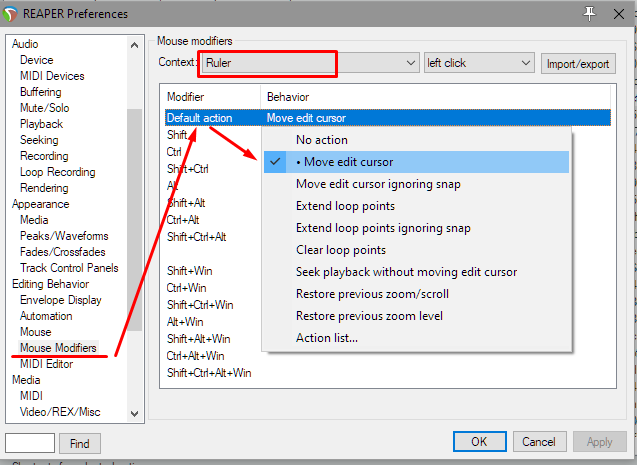Click the REAPER logo icon in title bar
This screenshot has width=637, height=465.
[x=10, y=14]
